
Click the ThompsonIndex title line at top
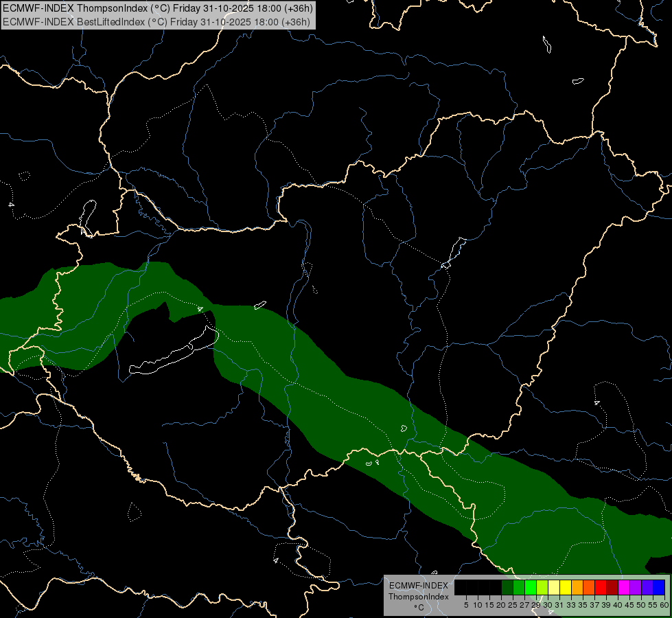158,8
